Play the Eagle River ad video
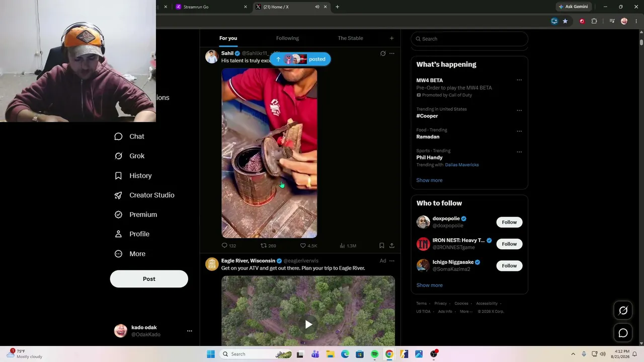644x362 pixels. 308,324
